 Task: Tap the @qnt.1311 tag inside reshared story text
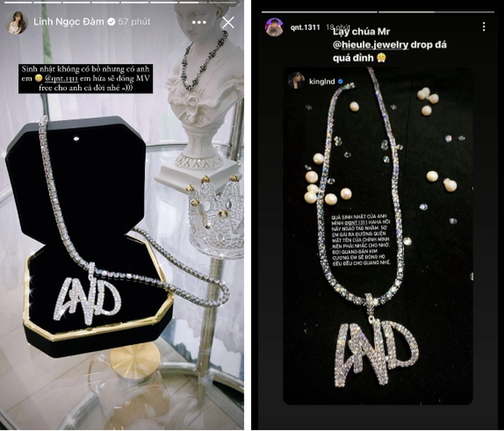pos(356,223)
